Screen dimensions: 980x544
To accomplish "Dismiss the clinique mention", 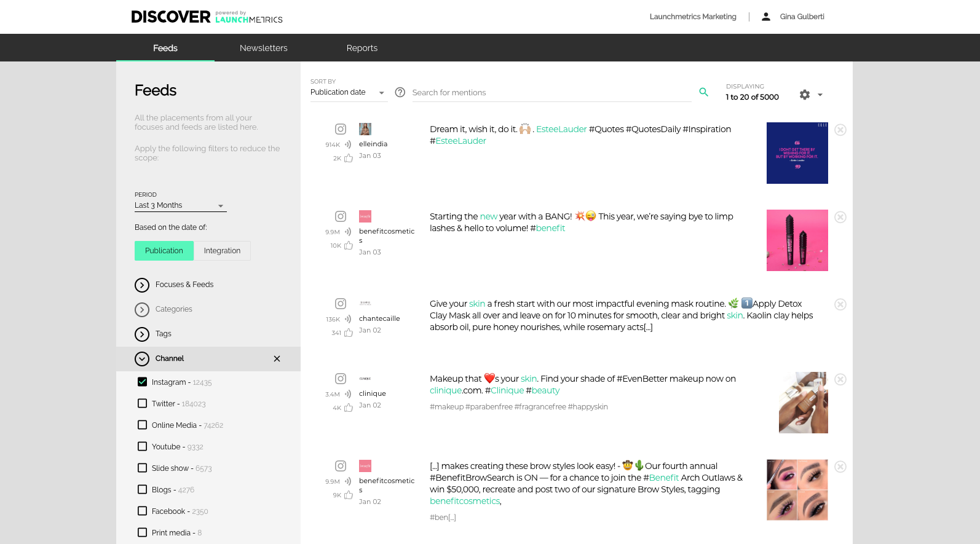I will [x=840, y=379].
